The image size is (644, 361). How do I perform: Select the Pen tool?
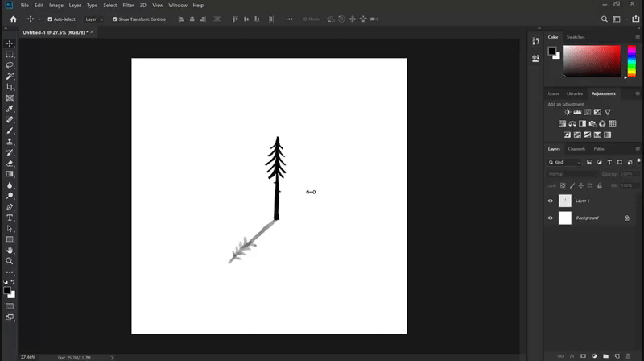point(10,207)
